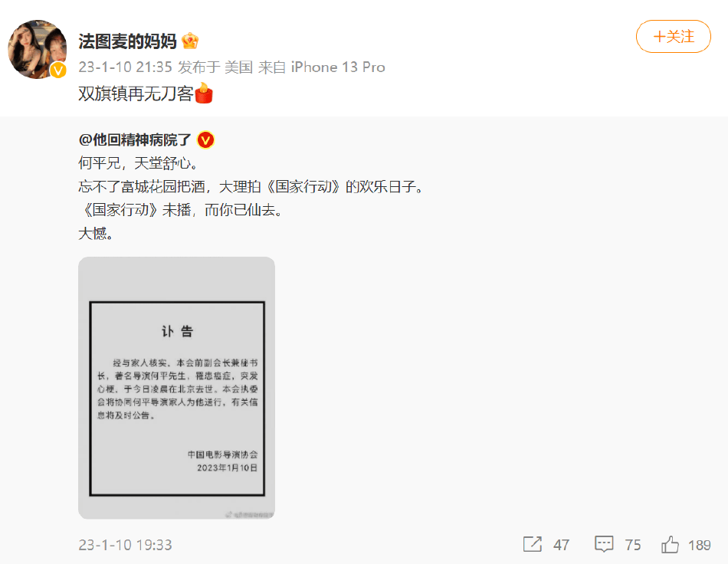The image size is (728, 564).
Task: Click the repost count 47
Action: [x=561, y=545]
